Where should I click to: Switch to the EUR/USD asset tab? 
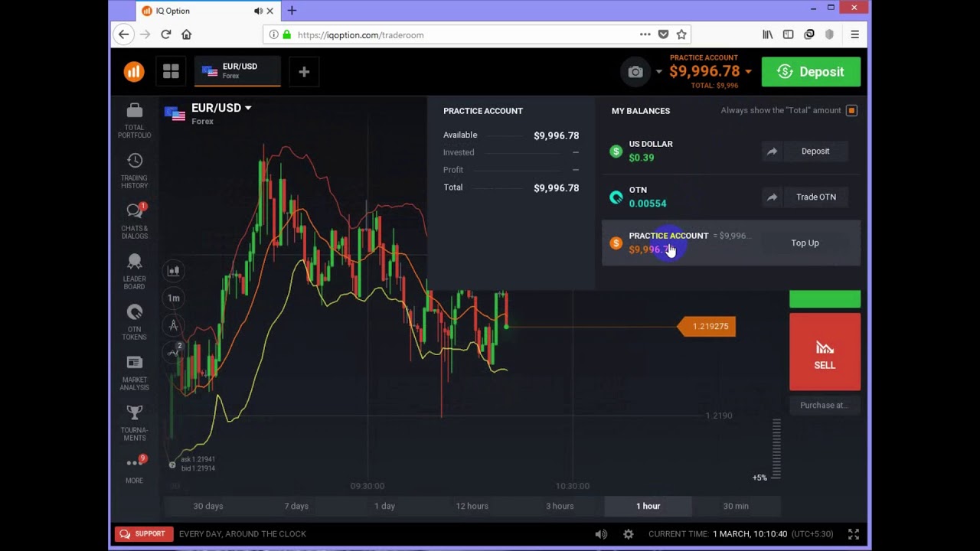[237, 71]
